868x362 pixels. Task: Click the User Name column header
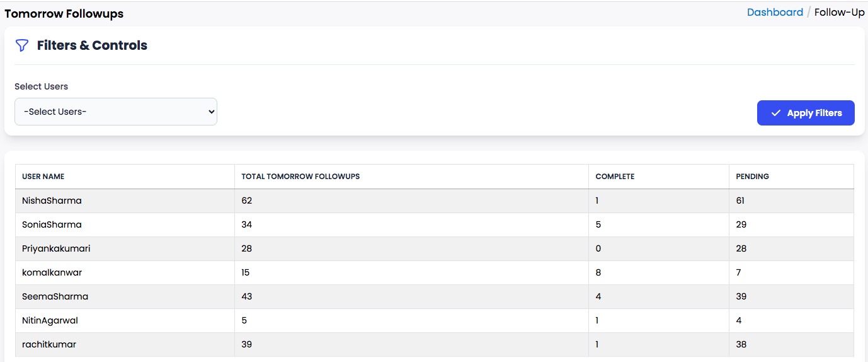pyautogui.click(x=43, y=177)
